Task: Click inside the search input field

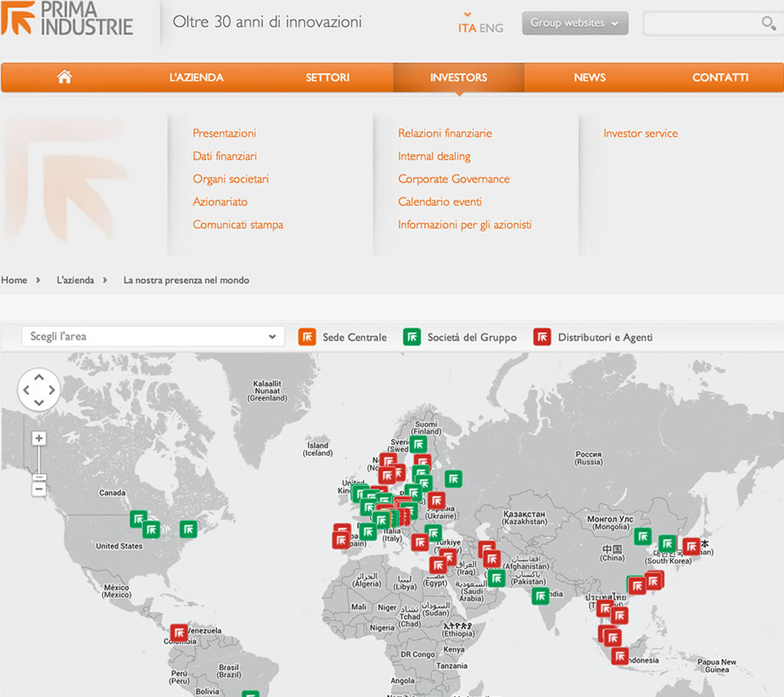Action: (702, 23)
